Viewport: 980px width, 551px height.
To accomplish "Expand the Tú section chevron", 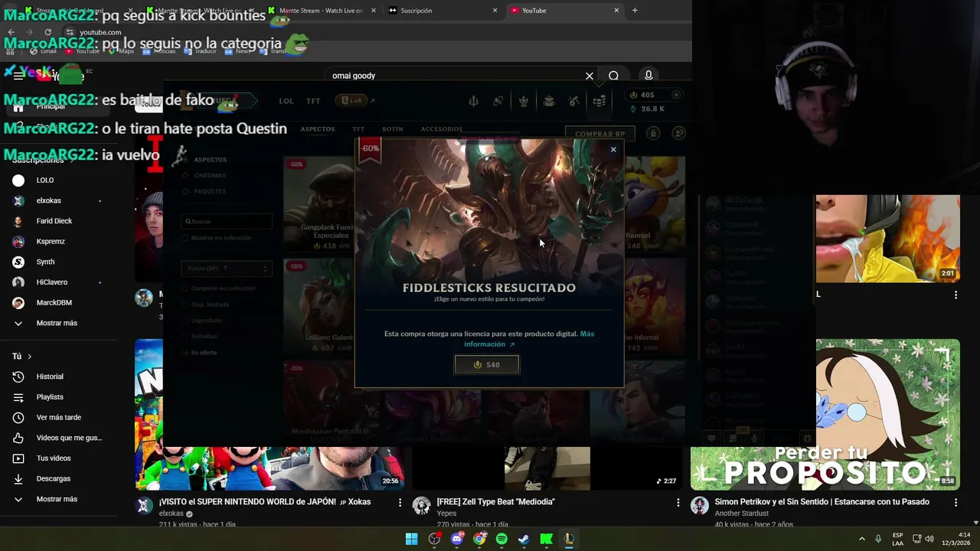I will 30,357.
